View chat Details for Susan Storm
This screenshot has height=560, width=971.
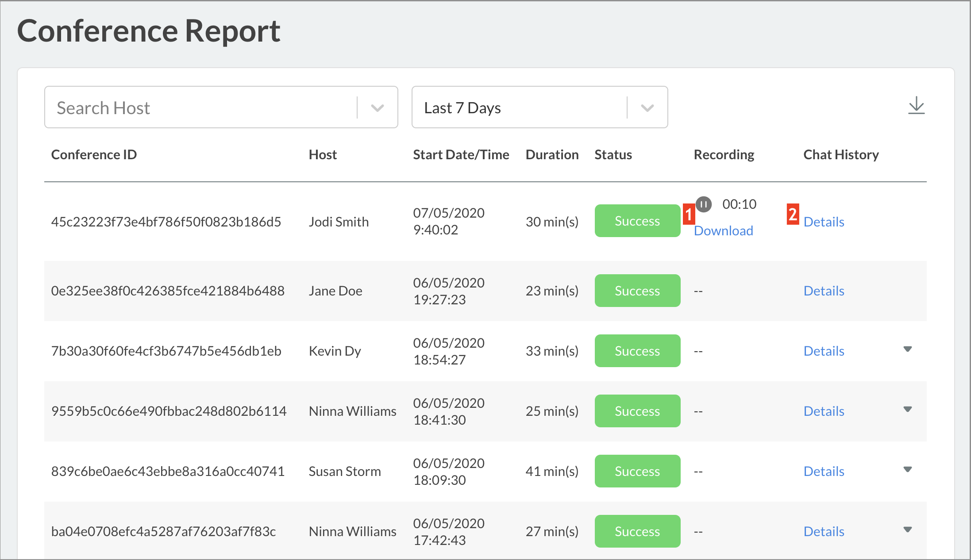click(x=824, y=471)
